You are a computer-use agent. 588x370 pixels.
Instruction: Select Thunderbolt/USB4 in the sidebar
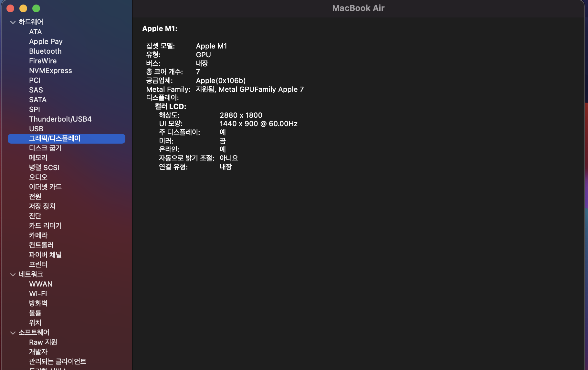click(x=60, y=119)
